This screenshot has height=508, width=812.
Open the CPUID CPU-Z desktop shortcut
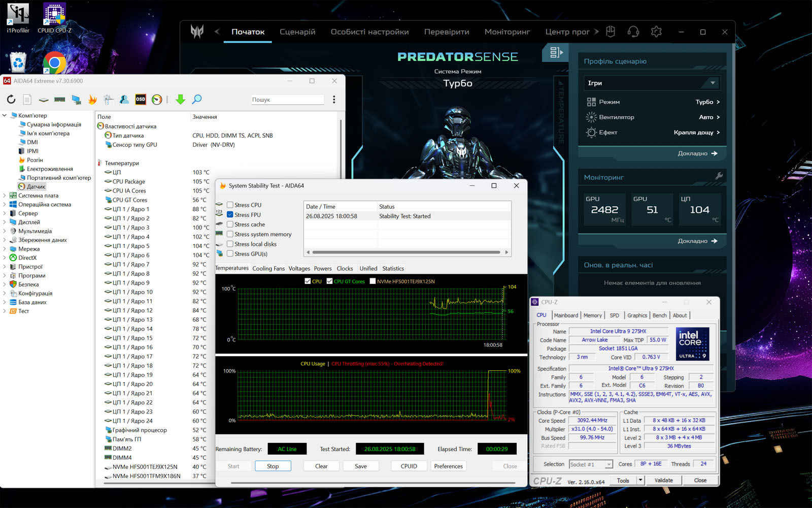tap(54, 18)
